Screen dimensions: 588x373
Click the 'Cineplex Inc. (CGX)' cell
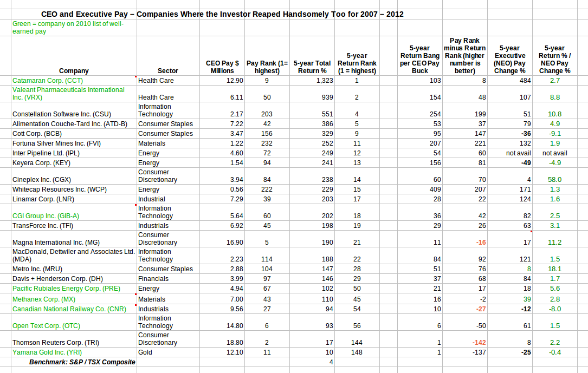tap(74, 176)
